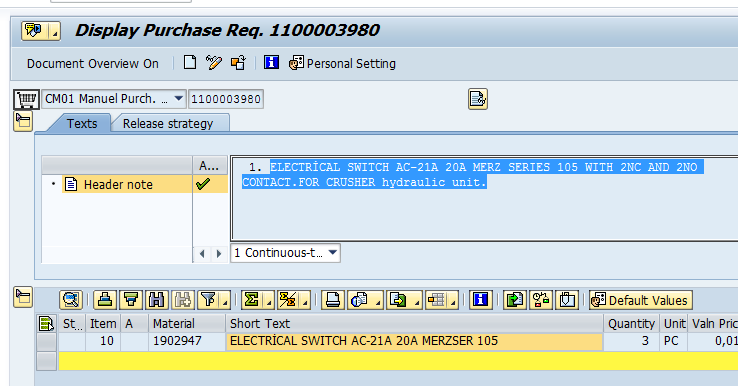Expand the Total options dropdown arrow
The width and height of the screenshot is (738, 386).
[x=269, y=300]
